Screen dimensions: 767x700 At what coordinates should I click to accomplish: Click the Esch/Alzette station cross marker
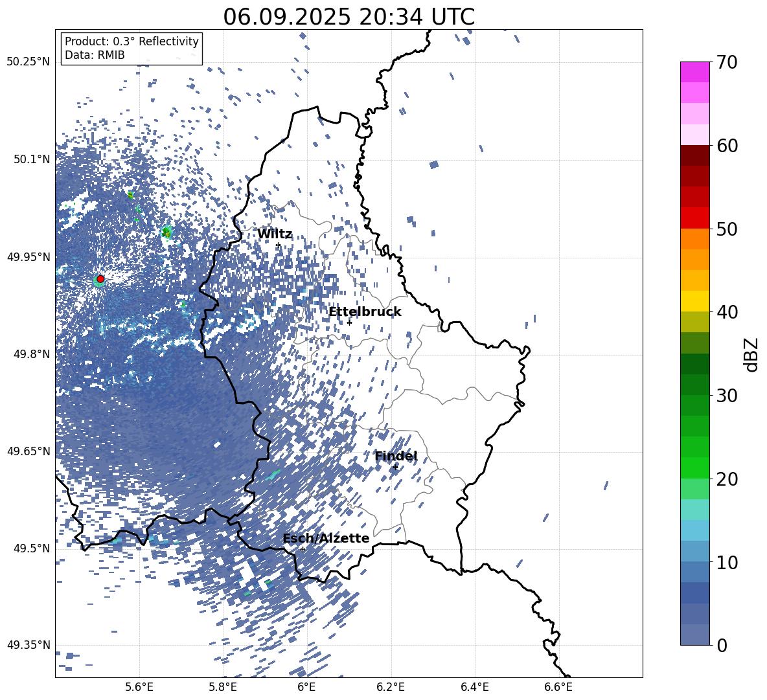(303, 549)
